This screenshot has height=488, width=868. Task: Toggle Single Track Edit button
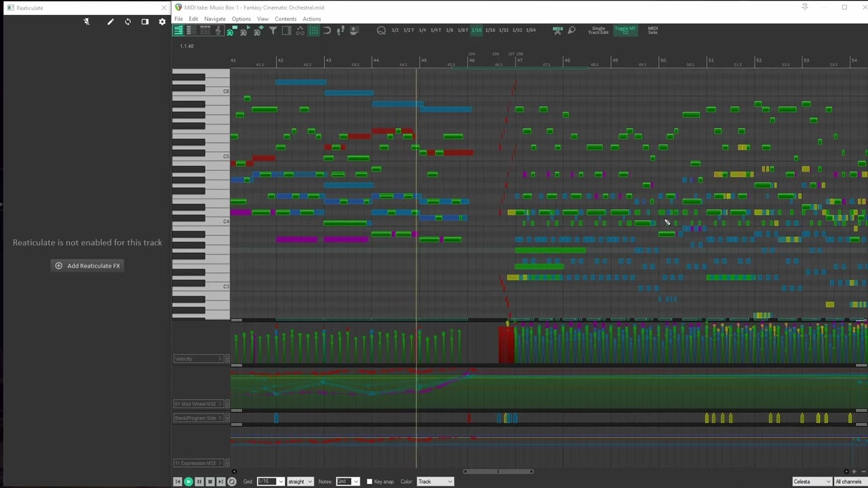[x=598, y=30]
